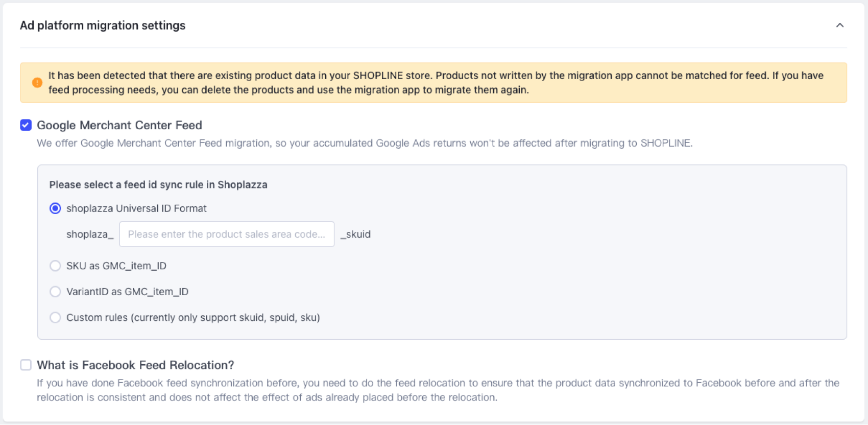Choose the SKU as GMC_item_ID radio button

click(x=55, y=266)
